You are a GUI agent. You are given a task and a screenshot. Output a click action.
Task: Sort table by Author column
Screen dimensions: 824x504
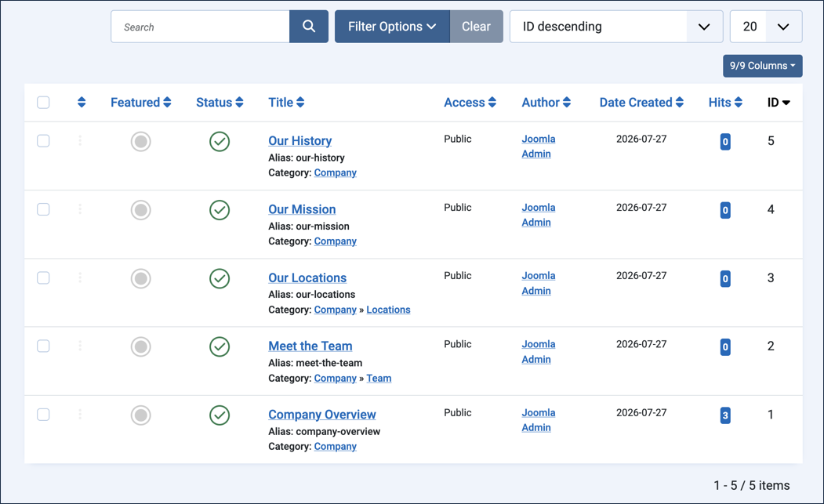click(546, 102)
